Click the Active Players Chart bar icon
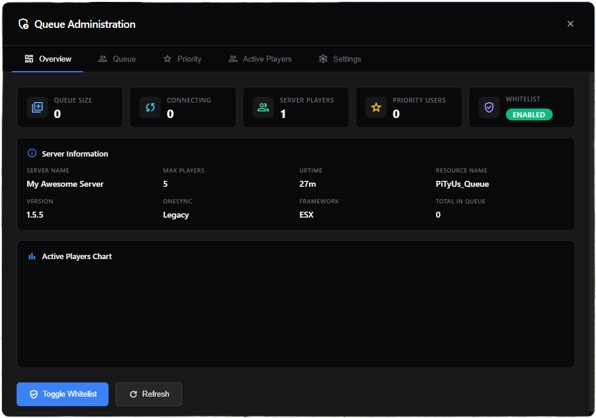596x418 pixels. pyautogui.click(x=32, y=256)
